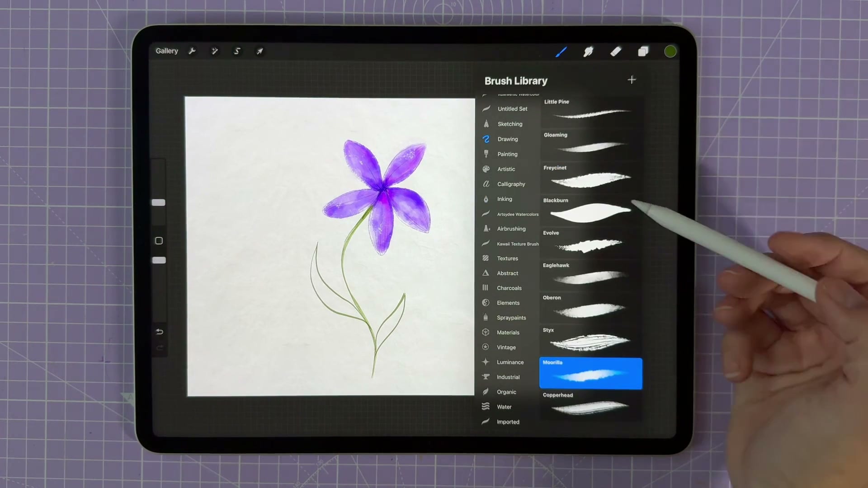
Task: Open the Organic brush set
Action: tap(509, 392)
